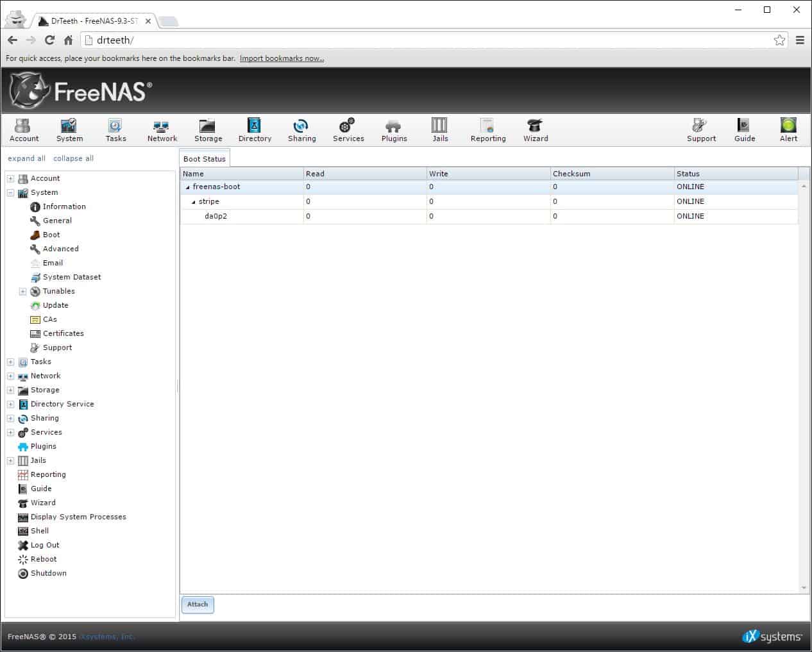Open System Dataset in the tree
This screenshot has height=652, width=812.
(x=65, y=277)
